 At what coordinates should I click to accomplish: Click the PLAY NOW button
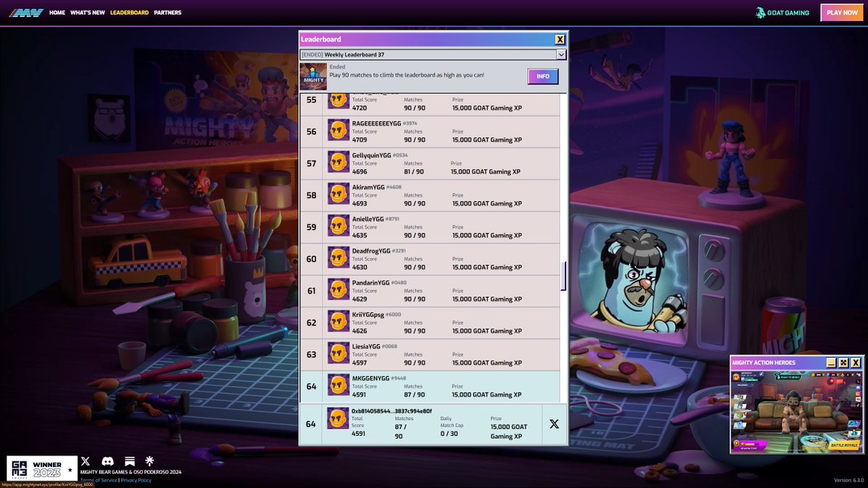click(841, 12)
